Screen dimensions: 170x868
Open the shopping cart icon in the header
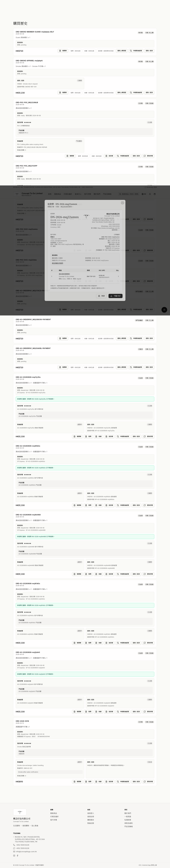point(155,194)
